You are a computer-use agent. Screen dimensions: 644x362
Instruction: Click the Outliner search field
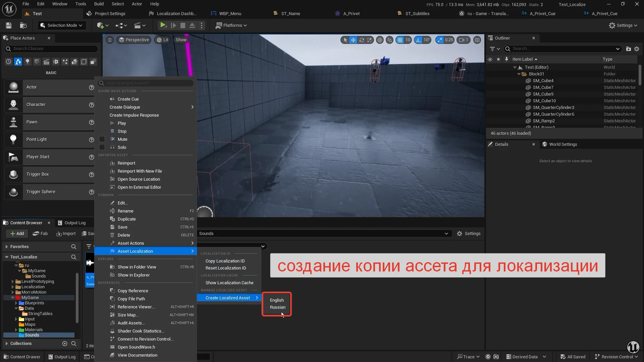(x=562, y=49)
